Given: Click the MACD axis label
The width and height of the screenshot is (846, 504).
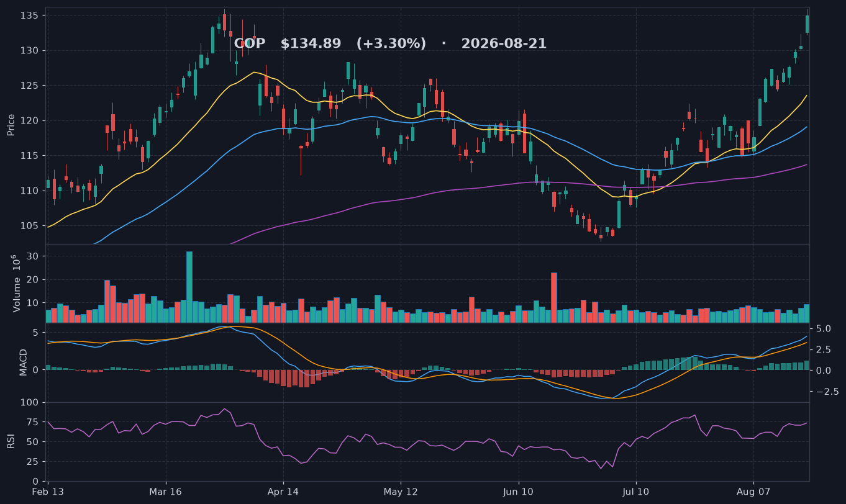Looking at the screenshot, I should (24, 362).
